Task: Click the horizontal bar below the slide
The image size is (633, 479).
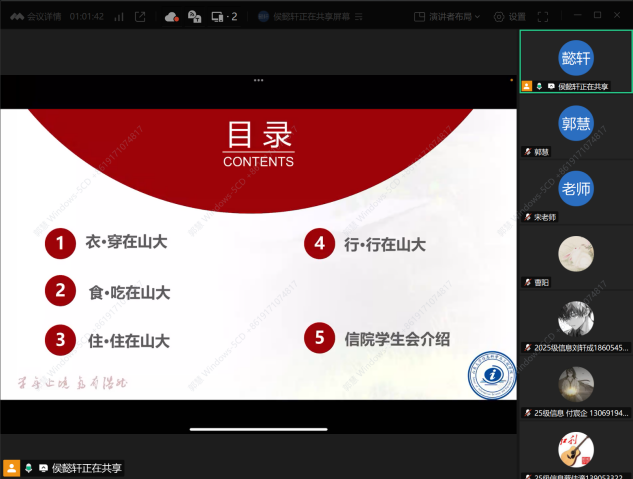Action: coord(258,430)
